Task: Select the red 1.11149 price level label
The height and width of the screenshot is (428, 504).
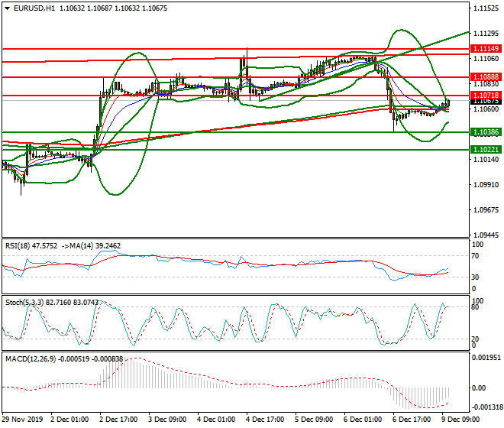Action: coord(486,49)
